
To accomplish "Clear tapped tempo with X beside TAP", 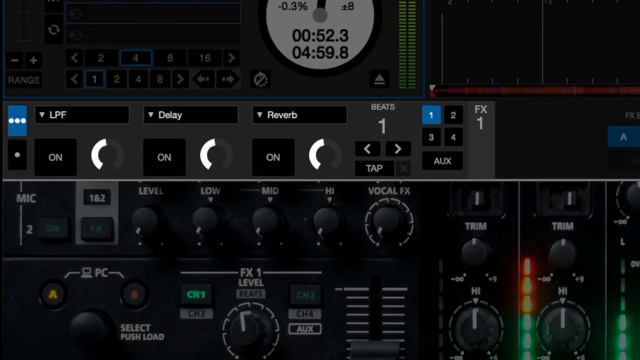I will [x=403, y=168].
